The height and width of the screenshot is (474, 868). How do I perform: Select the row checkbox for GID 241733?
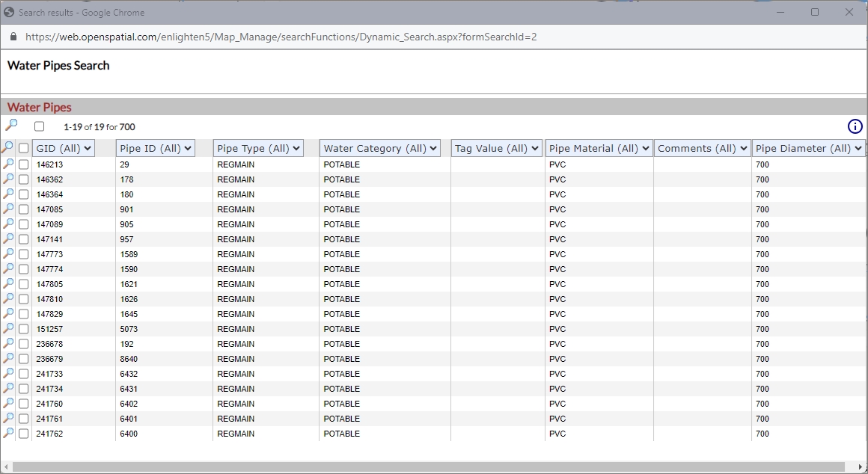click(24, 374)
